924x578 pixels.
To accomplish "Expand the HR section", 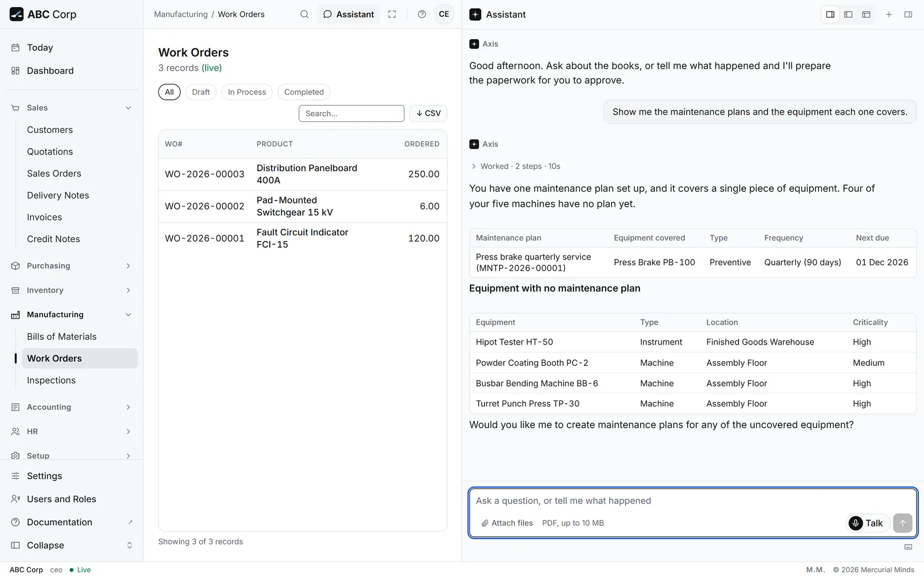I will 72,432.
